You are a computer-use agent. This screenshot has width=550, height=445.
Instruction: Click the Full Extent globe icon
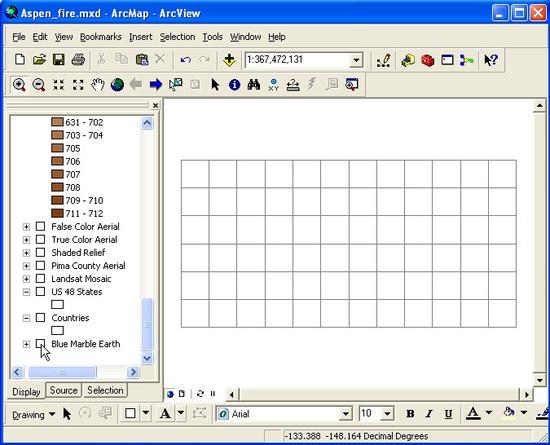(x=118, y=85)
